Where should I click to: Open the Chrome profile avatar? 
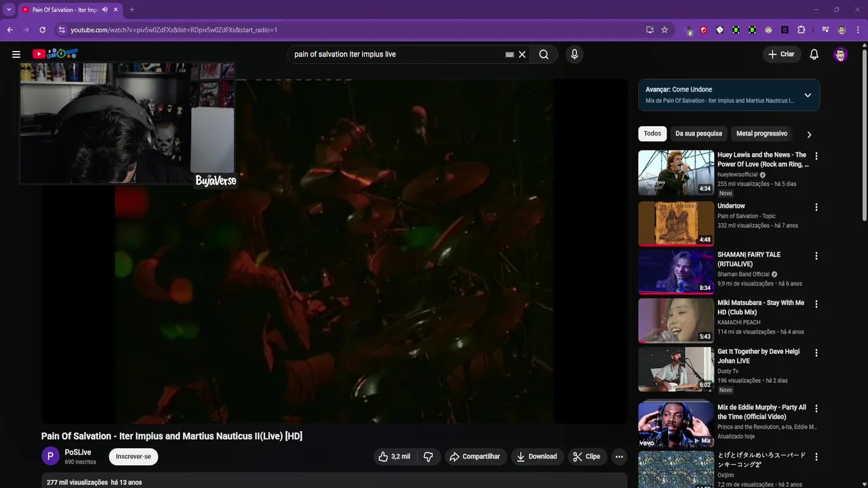coord(842,30)
